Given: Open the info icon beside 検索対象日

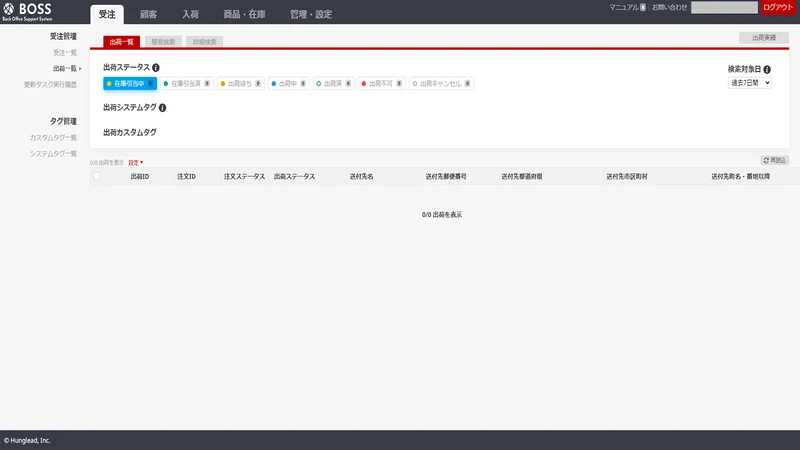Looking at the screenshot, I should (767, 69).
